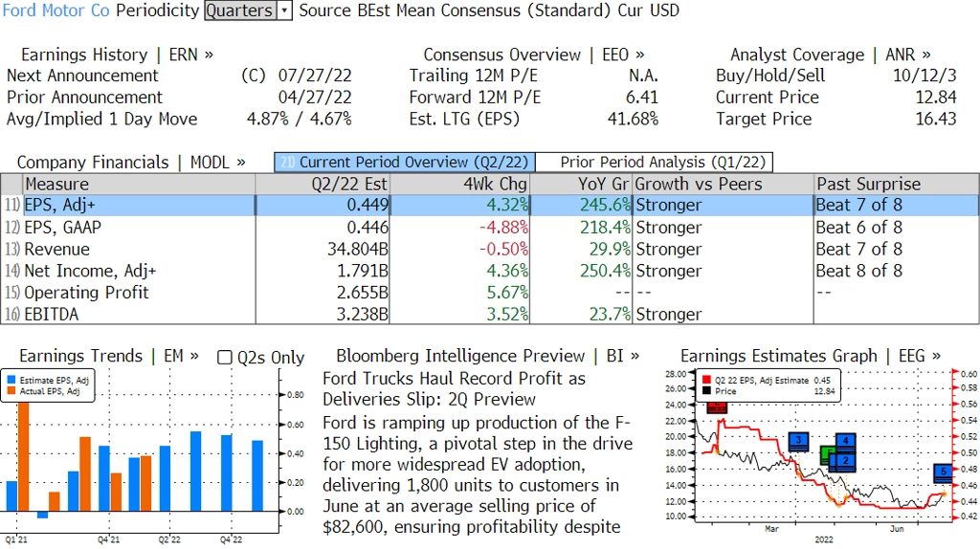Switch to Current Period Overview (Q2/22) tab
Viewport: 980px width, 549px height.
tap(405, 163)
